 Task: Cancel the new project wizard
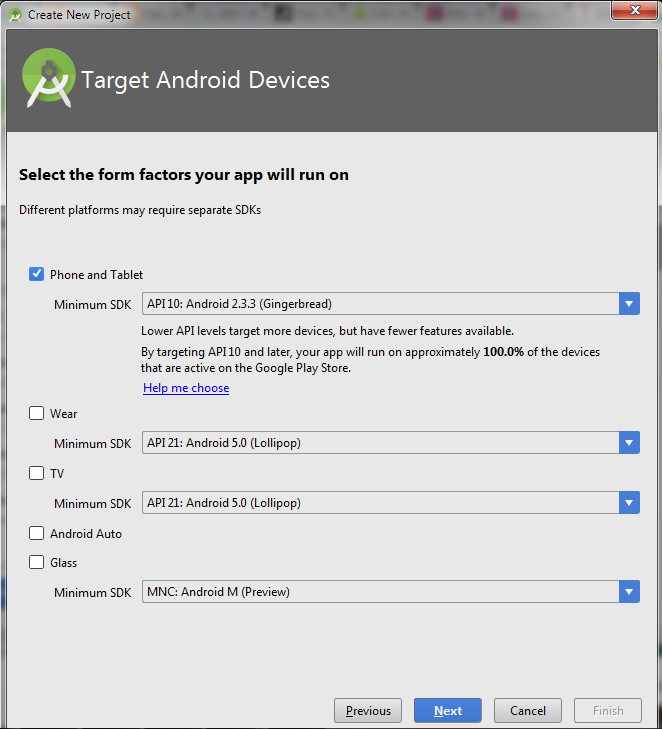(527, 711)
